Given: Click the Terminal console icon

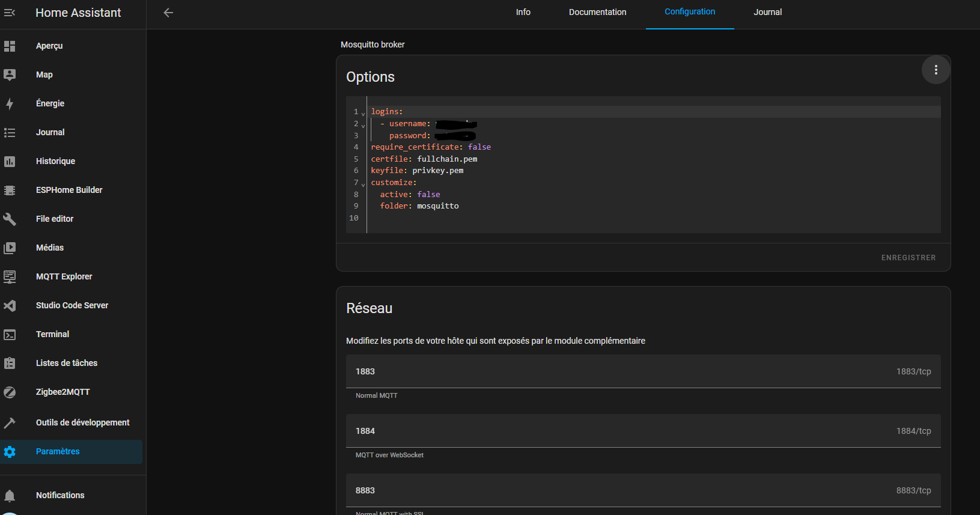Looking at the screenshot, I should click(x=10, y=335).
